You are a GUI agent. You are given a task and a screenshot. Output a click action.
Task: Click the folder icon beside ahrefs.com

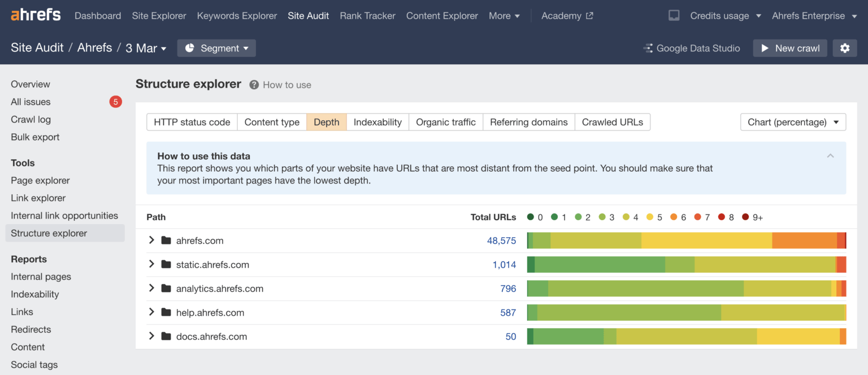[x=166, y=240]
